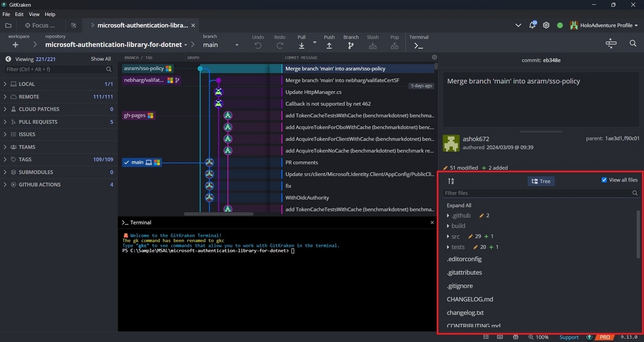This screenshot has width=644, height=342.
Task: Create a new branch with Branch icon
Action: pyautogui.click(x=351, y=46)
